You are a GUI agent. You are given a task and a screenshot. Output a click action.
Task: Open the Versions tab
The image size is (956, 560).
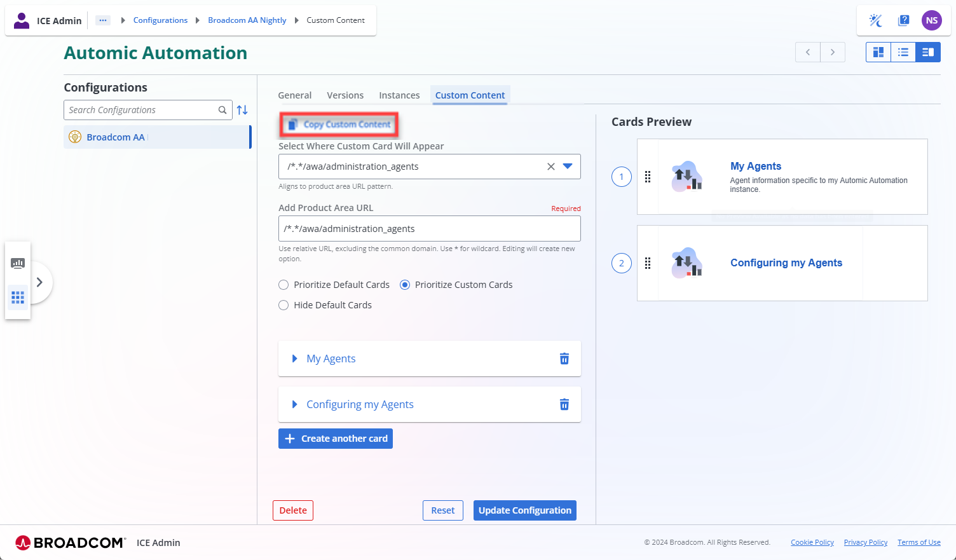coord(345,95)
